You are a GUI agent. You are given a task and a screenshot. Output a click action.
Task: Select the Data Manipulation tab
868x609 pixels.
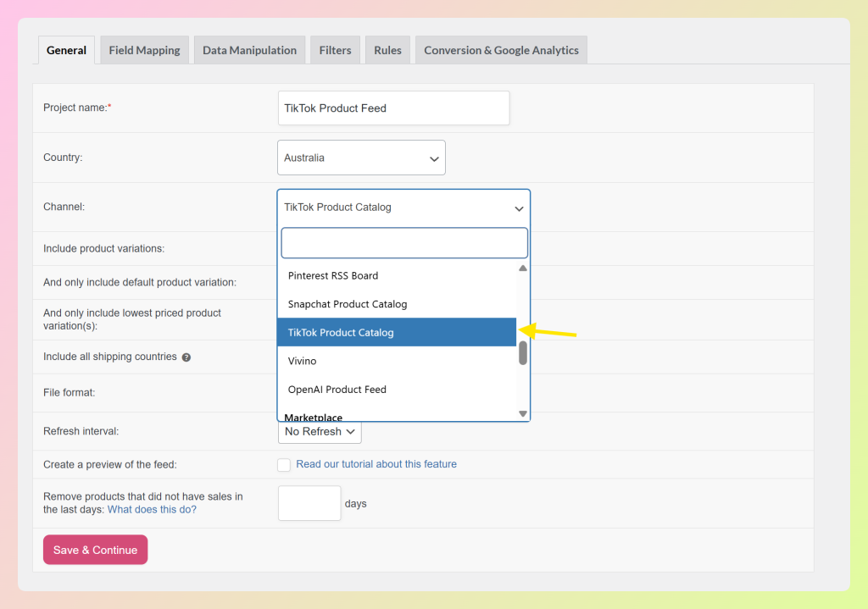pos(249,50)
